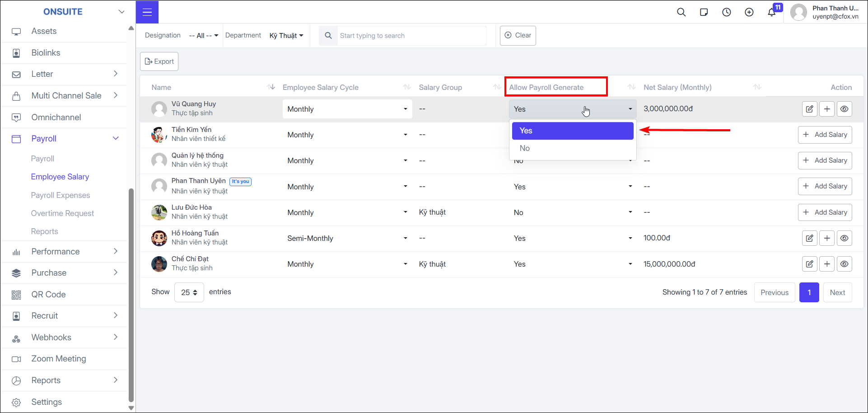
Task: Open salary cycle dropdown for Tiền Kim Yến
Action: click(x=347, y=135)
